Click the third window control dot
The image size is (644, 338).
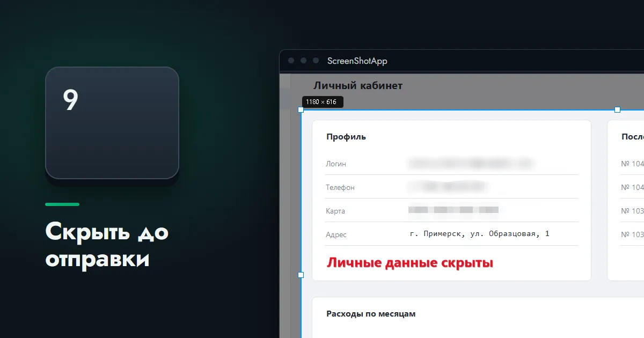(316, 61)
